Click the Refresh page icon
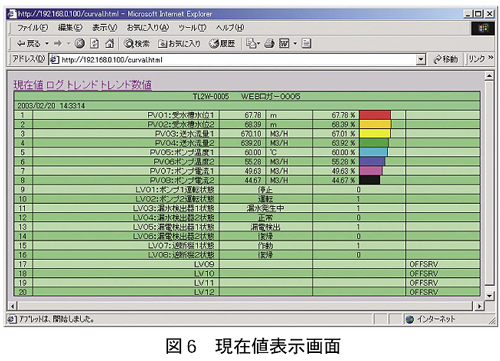Viewport: 500px width, 361px height. [x=95, y=44]
